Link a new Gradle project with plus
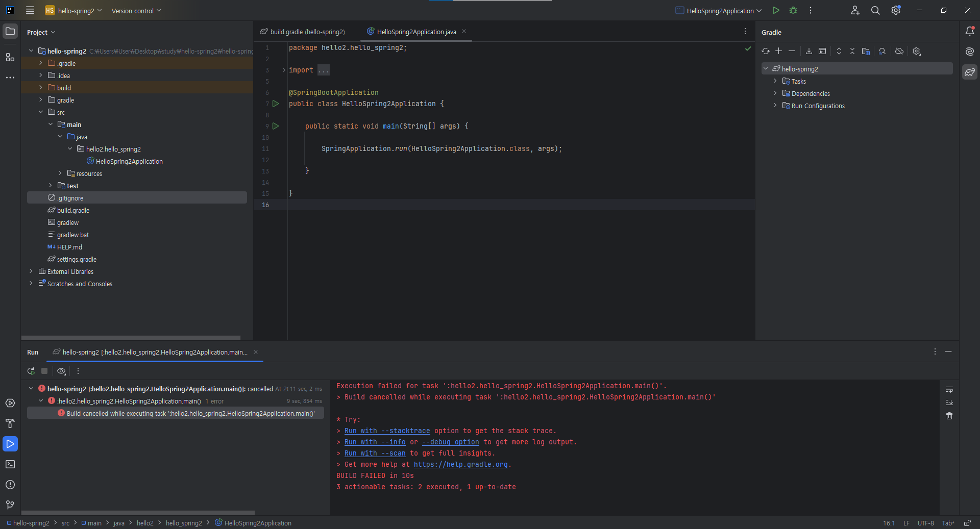Screen dimensions: 980x529 pos(779,51)
